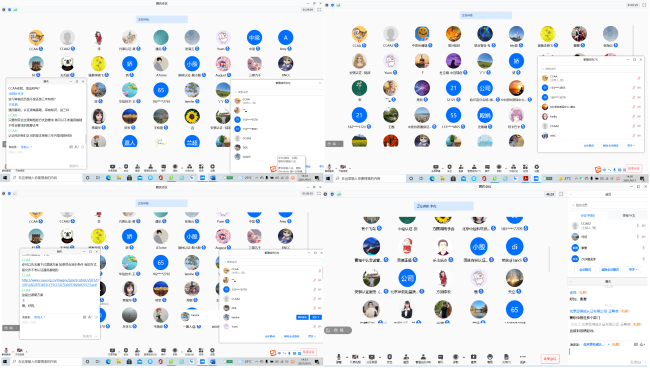Switch to the second tab in docked member panel
650x370 pixels.
pyautogui.click(x=628, y=215)
